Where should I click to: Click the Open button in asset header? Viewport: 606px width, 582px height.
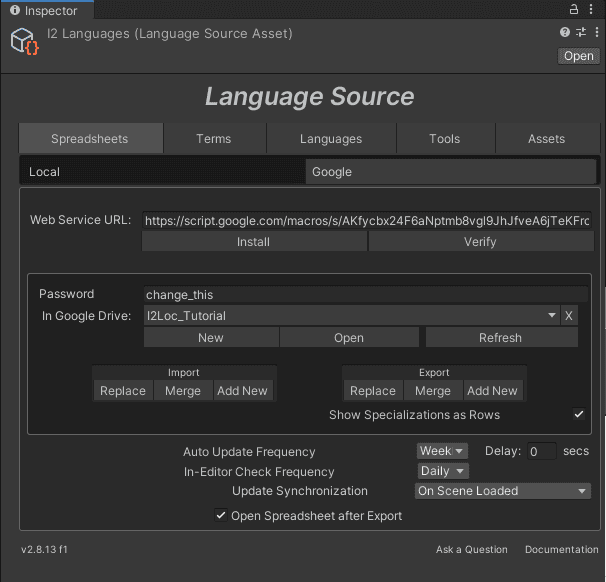579,56
